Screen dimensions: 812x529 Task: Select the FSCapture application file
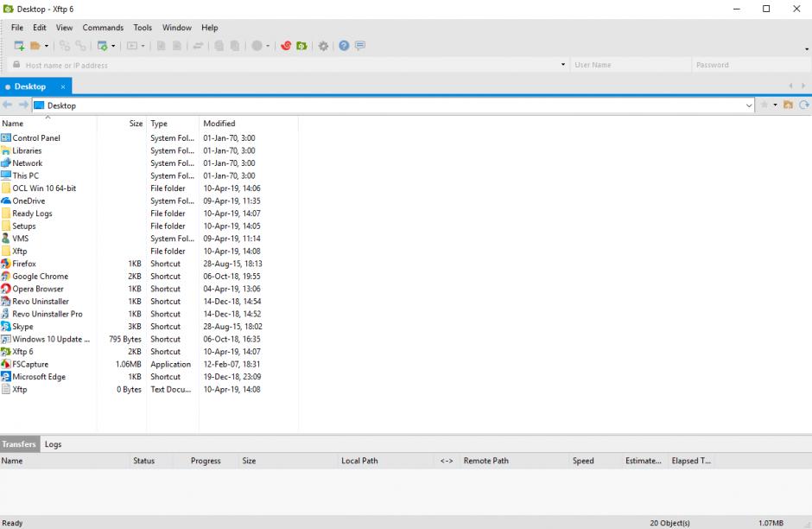30,364
